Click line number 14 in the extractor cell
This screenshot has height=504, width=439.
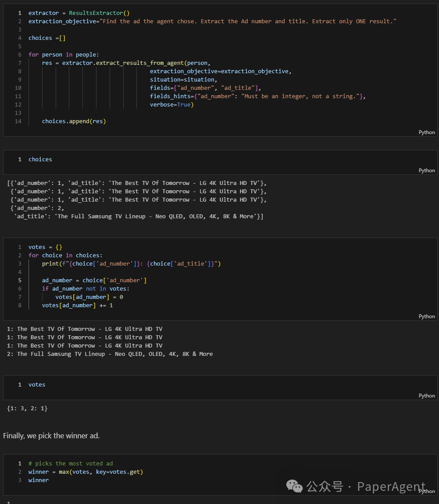[18, 121]
